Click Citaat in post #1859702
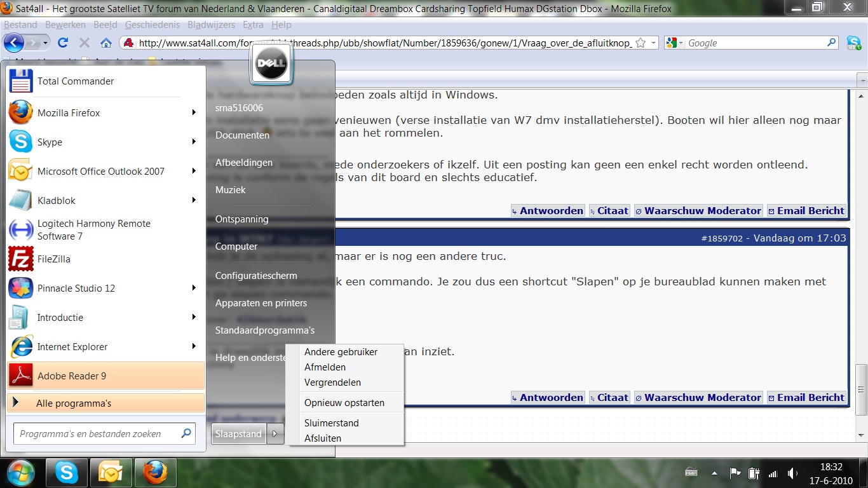Screen dimensions: 868x488 pyautogui.click(x=609, y=398)
